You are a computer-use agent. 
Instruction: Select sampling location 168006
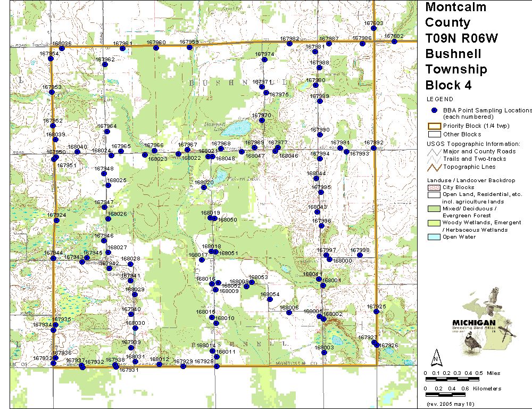click(x=289, y=313)
